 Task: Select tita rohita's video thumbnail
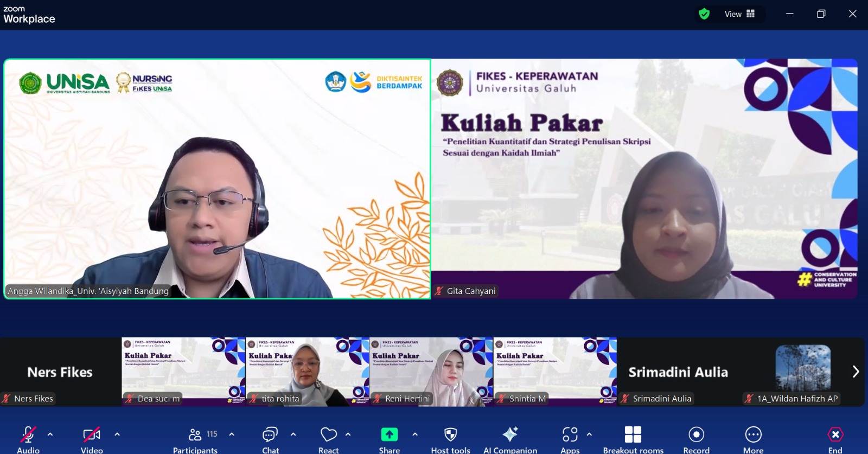click(x=307, y=372)
